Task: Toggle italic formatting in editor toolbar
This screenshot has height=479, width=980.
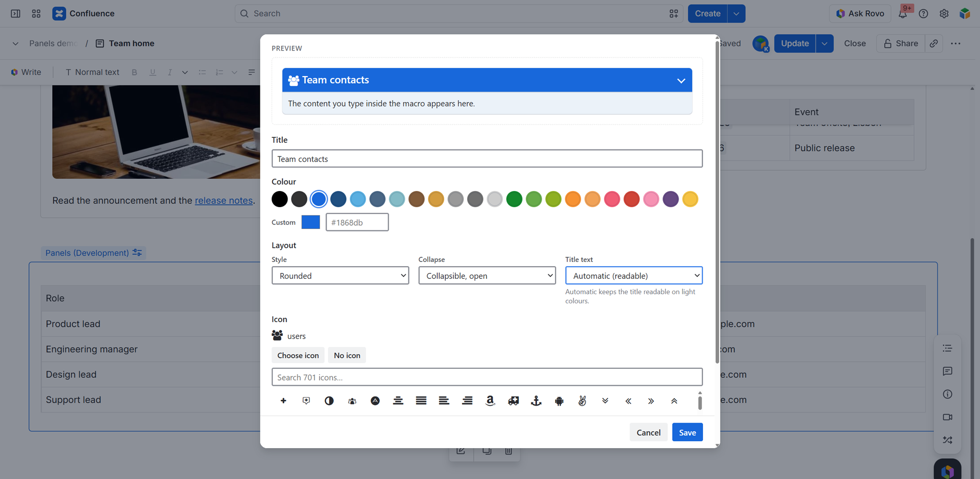Action: click(x=169, y=72)
